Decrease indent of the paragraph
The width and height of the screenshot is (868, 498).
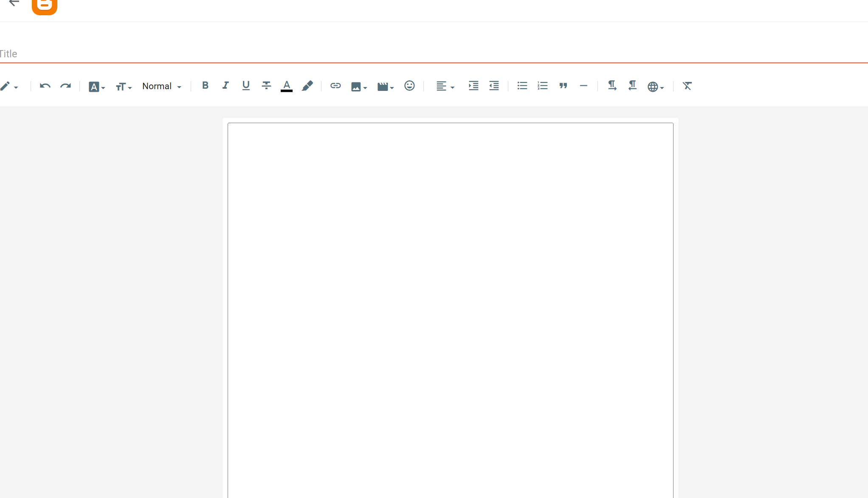[x=494, y=86]
